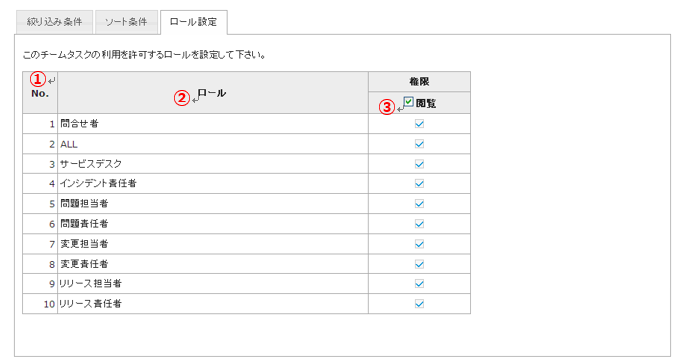
Task: Toggle the 閲覧 header select-all checkbox
Action: [x=409, y=102]
